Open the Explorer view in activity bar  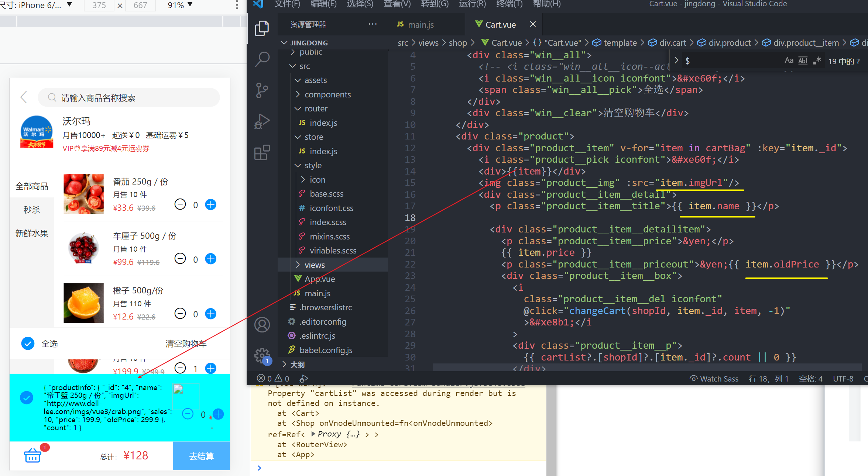(x=262, y=28)
